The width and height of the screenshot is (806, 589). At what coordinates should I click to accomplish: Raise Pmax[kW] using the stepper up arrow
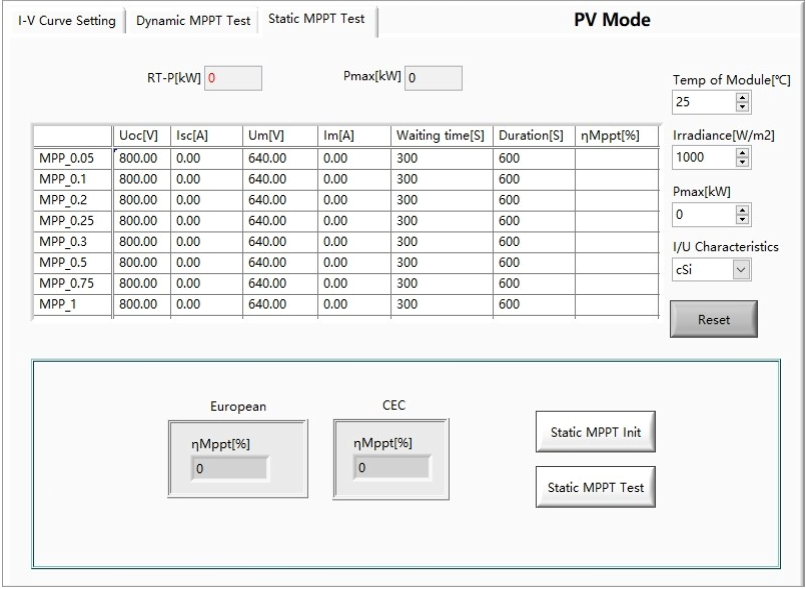point(742,208)
